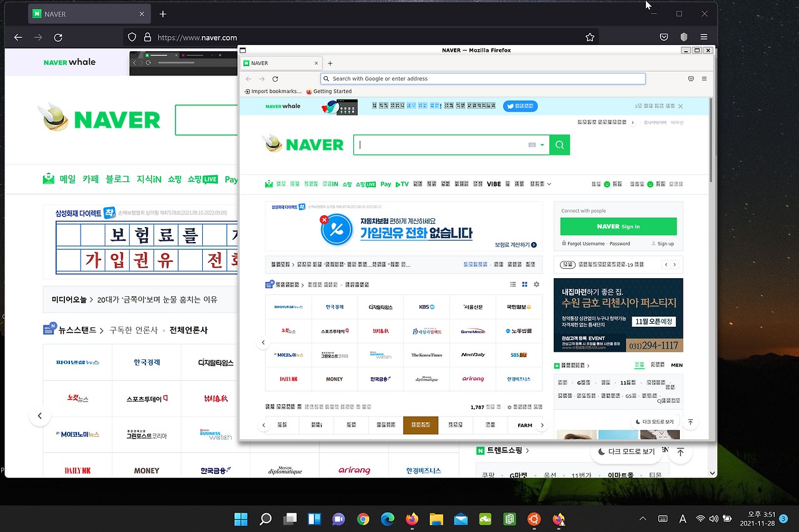The image size is (799, 532).
Task: Click the green search magnifier button
Action: coord(559,144)
